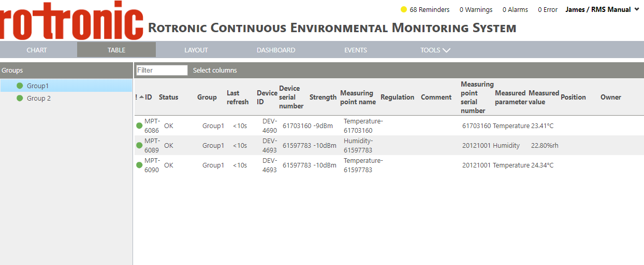The image size is (644, 265).
Task: Open the Dashboard tab
Action: tap(276, 50)
